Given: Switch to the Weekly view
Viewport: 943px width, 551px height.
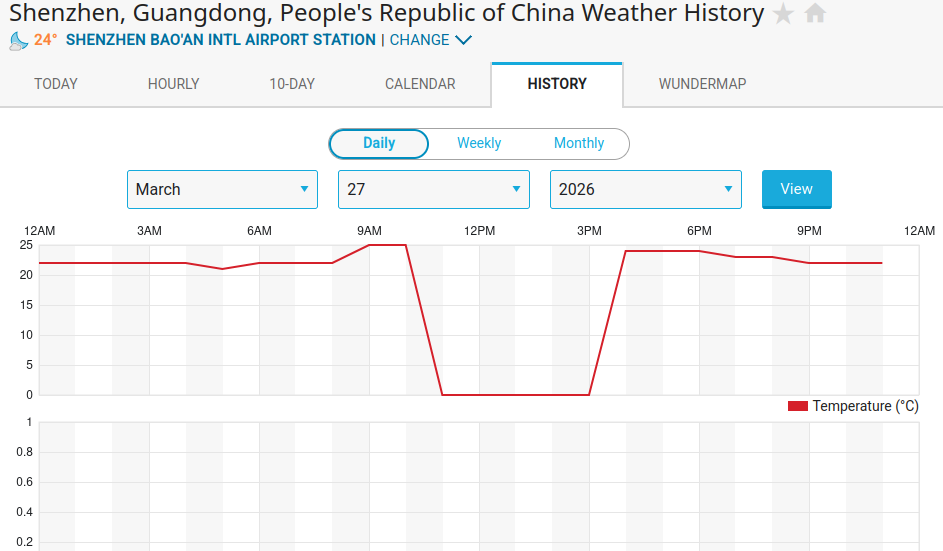Looking at the screenshot, I should (x=479, y=143).
